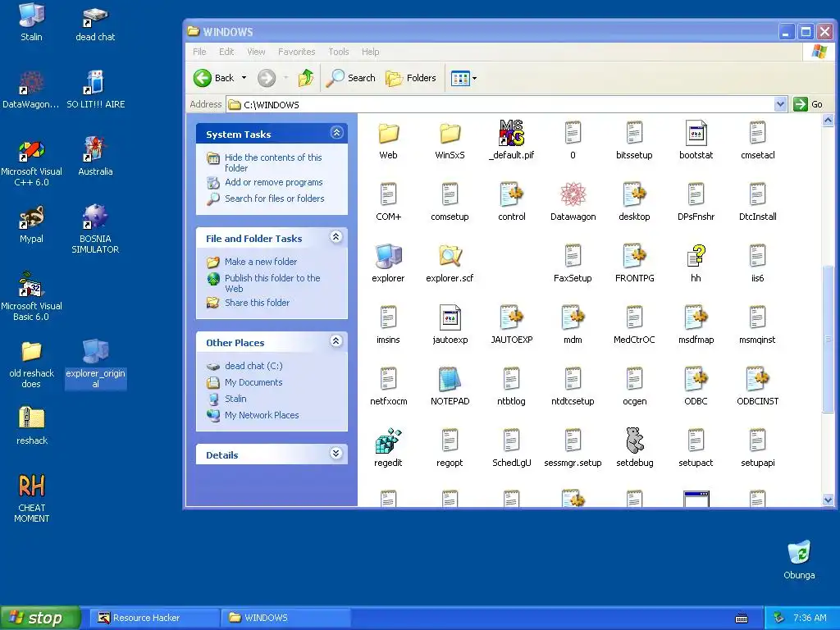
Task: Open the Back history dropdown arrow
Action: click(244, 78)
